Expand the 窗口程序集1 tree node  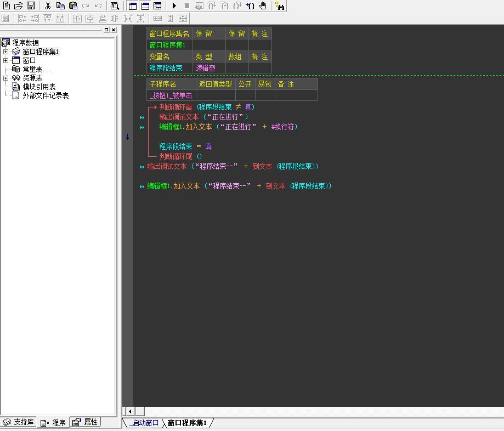coord(6,52)
